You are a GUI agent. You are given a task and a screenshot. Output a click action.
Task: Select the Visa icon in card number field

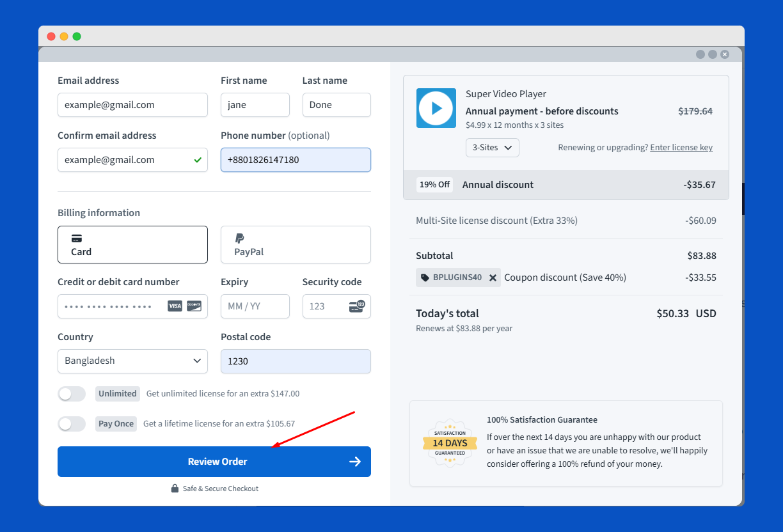[174, 306]
